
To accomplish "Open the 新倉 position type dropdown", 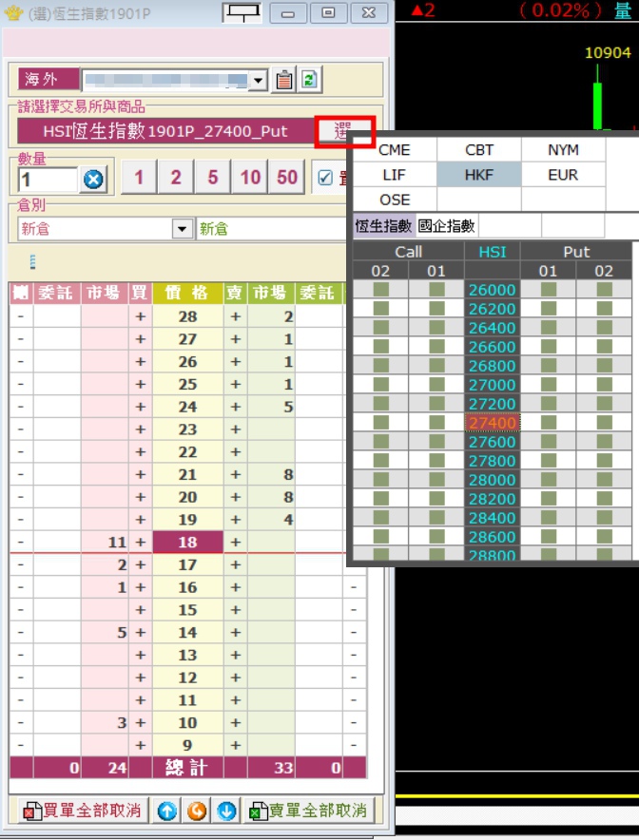I will tap(183, 229).
